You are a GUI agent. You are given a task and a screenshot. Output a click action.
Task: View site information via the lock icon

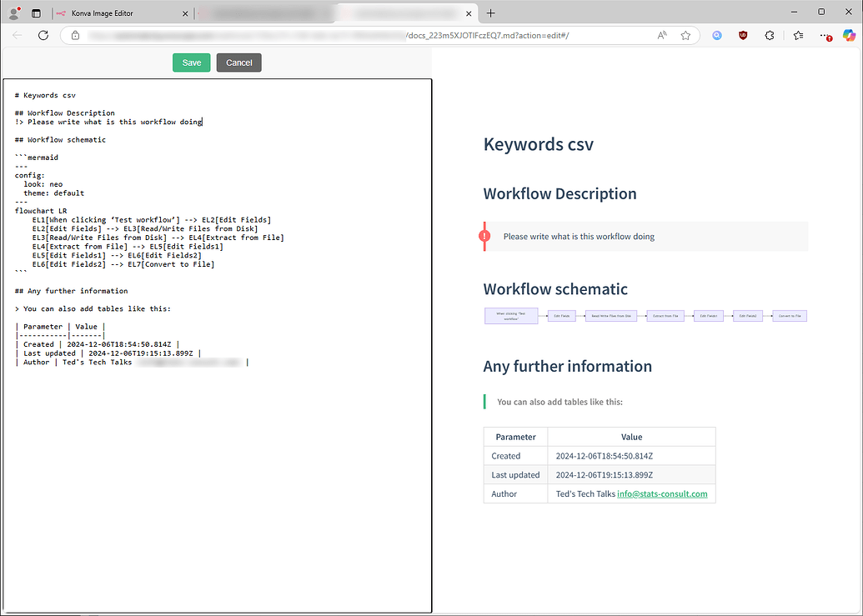click(x=75, y=36)
